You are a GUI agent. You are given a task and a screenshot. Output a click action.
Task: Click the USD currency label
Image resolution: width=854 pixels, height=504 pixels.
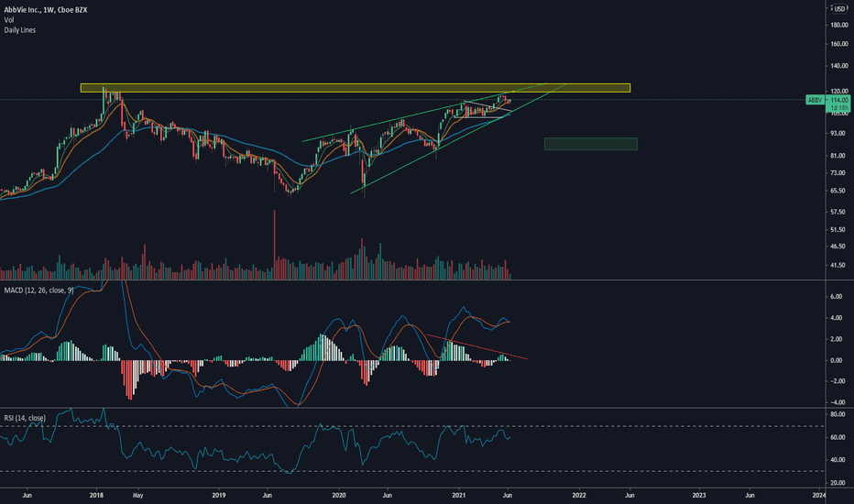840,9
